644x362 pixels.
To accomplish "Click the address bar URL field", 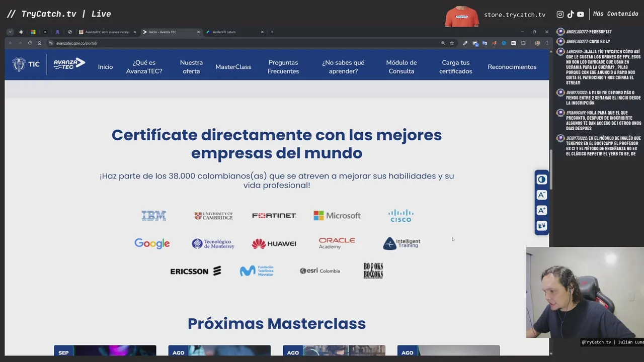I will tap(242, 43).
